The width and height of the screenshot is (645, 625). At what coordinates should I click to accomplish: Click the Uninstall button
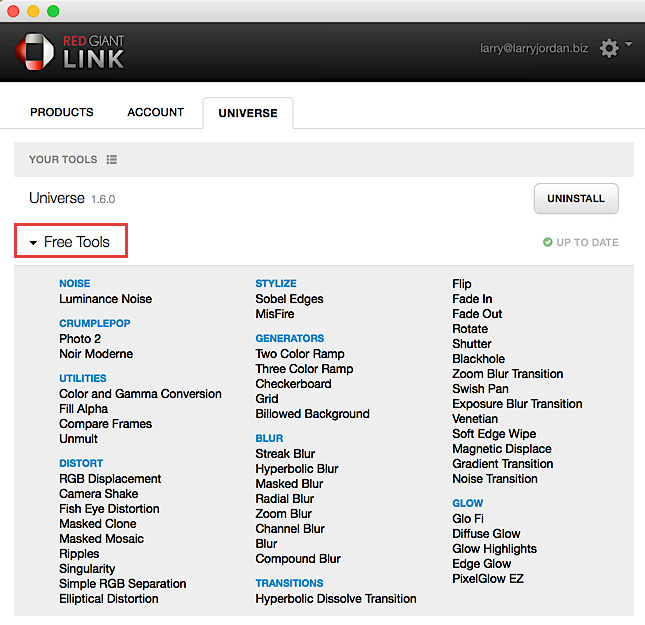(576, 198)
